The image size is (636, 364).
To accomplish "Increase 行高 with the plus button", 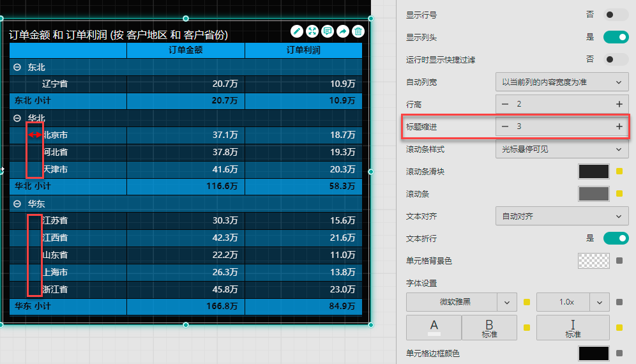I will 619,104.
